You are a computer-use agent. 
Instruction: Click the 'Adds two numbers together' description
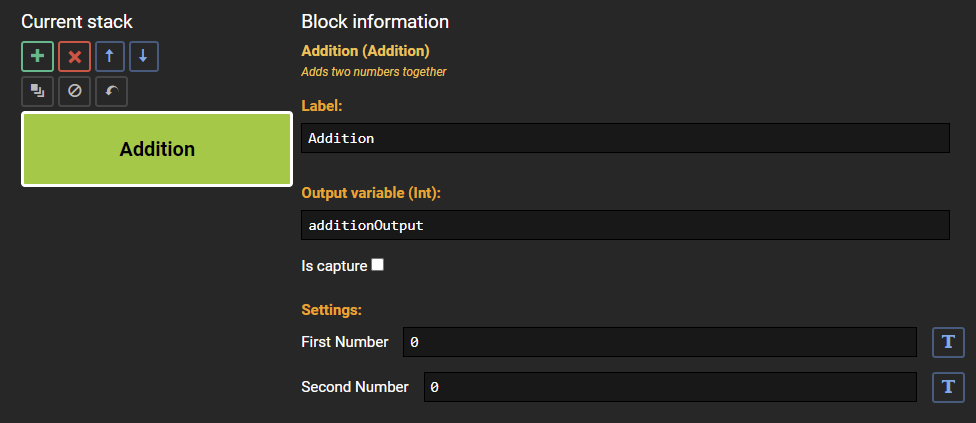click(373, 72)
